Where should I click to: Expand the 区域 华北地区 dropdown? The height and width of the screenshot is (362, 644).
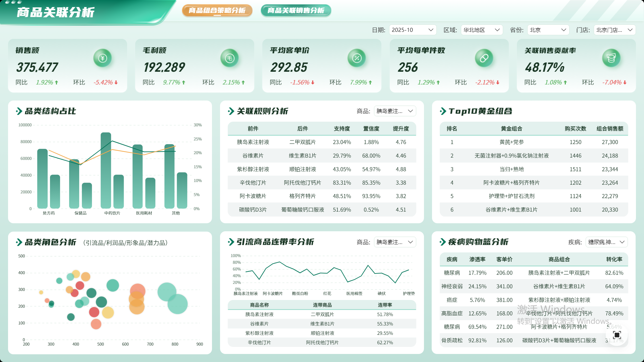482,30
